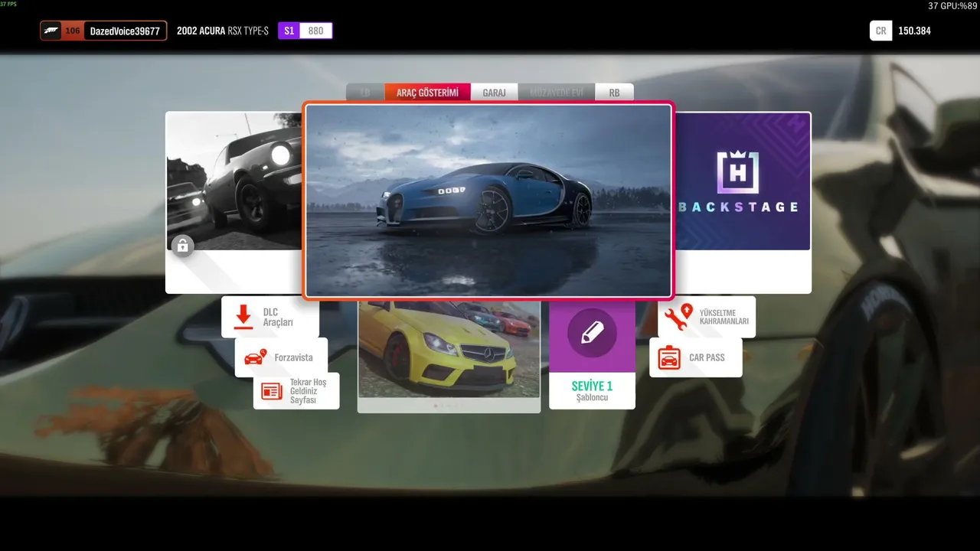
Task: Select the SEVİYE 1 Şabloncu label
Action: click(592, 391)
